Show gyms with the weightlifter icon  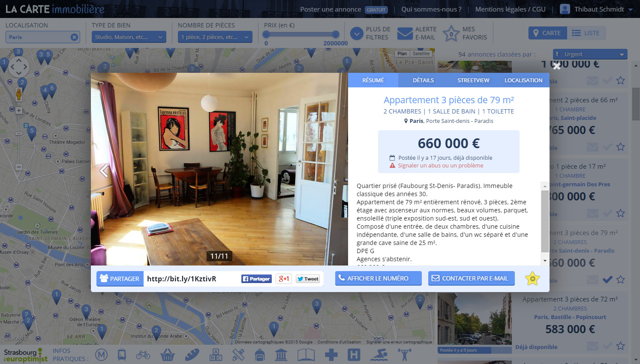pyautogui.click(x=404, y=355)
